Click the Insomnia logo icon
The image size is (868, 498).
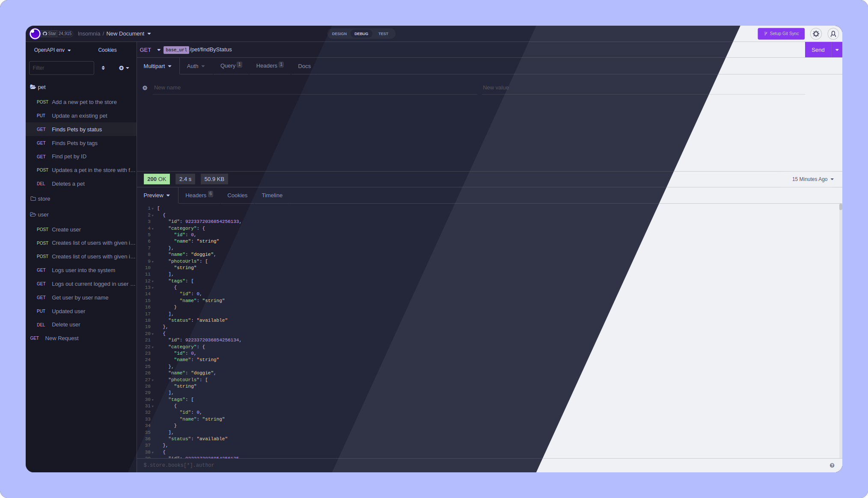click(x=35, y=34)
